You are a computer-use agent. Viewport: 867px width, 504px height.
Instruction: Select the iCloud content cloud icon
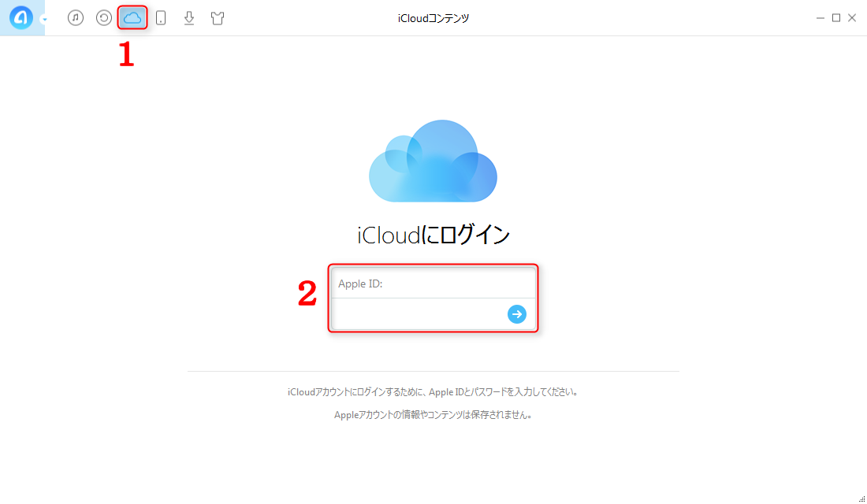[132, 17]
